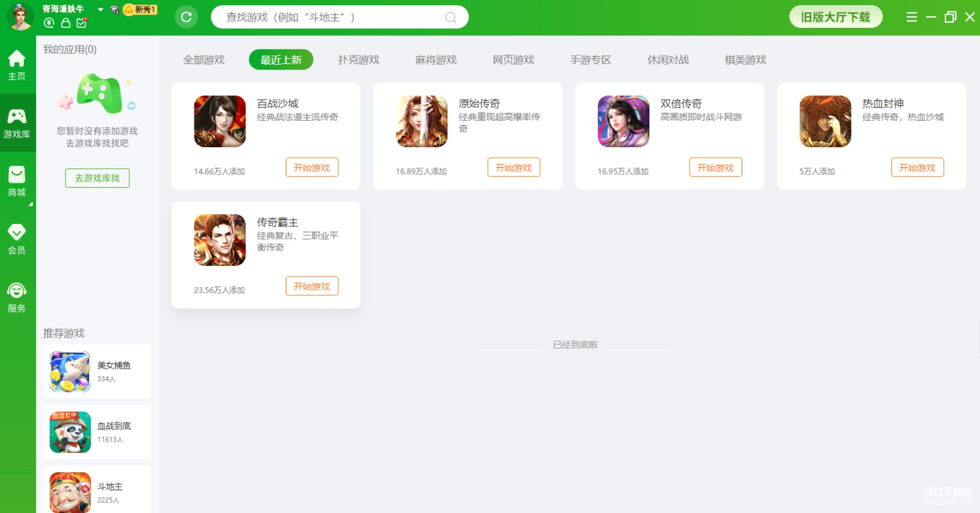Click the user avatar picture

tap(20, 17)
